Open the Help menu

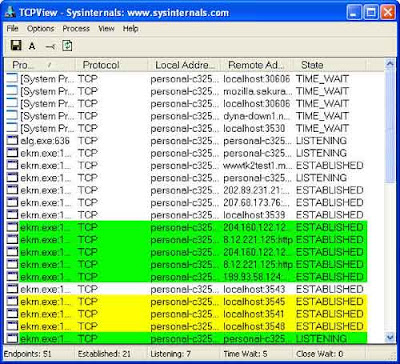tap(130, 29)
